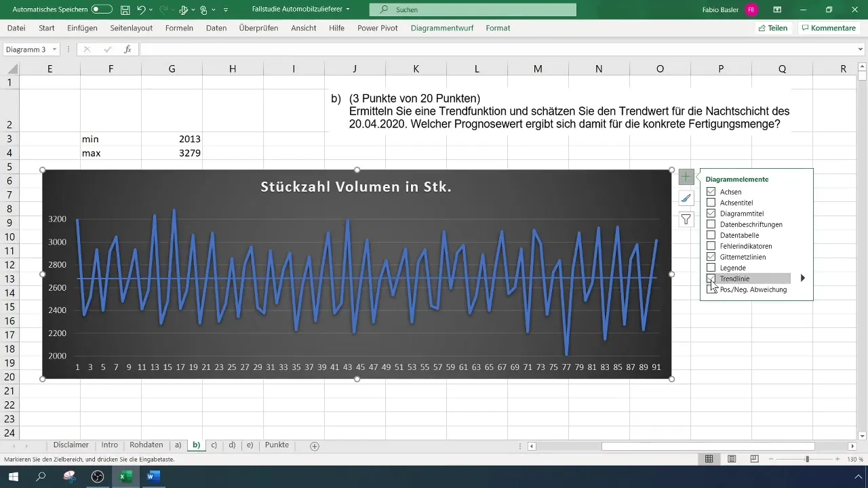Screen dimensions: 868x488
Task: Zoom out with the minus icon
Action: (771, 459)
